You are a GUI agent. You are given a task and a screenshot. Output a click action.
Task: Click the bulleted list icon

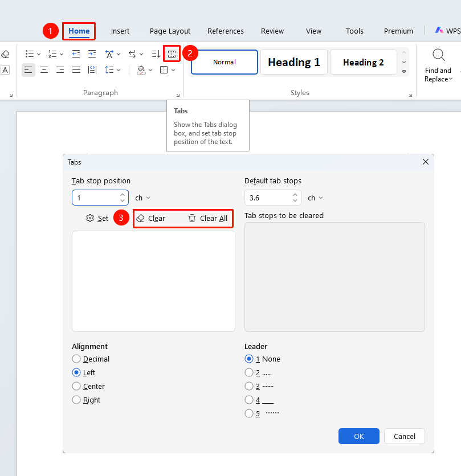tap(30, 54)
